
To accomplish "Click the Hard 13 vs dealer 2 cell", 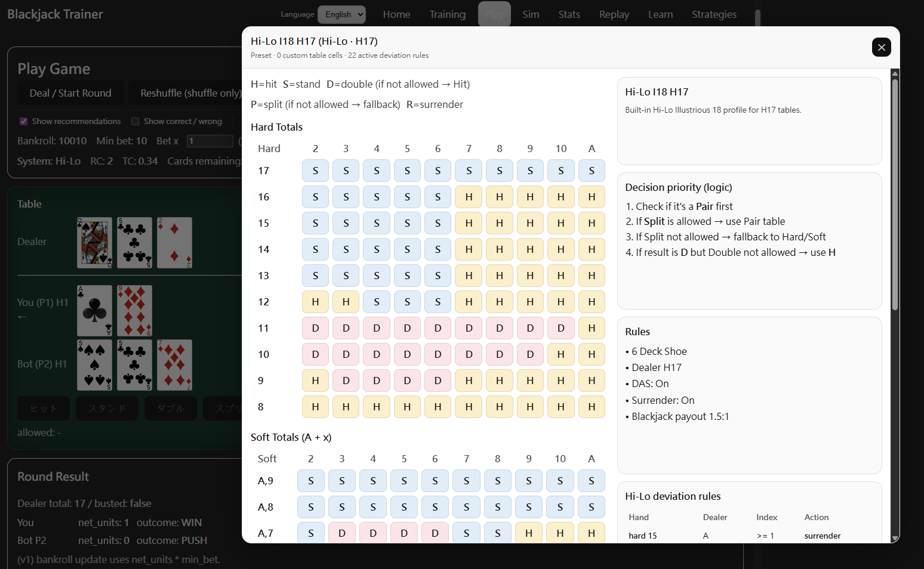I will pos(315,276).
